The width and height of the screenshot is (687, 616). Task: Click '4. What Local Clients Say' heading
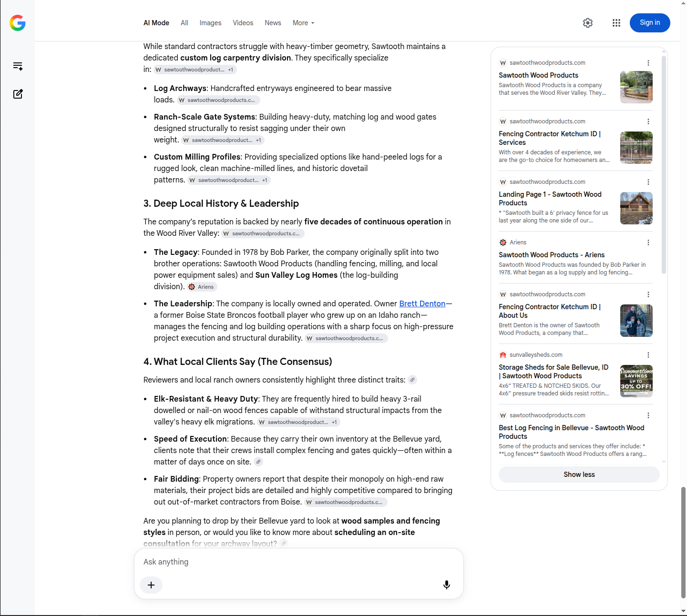238,362
